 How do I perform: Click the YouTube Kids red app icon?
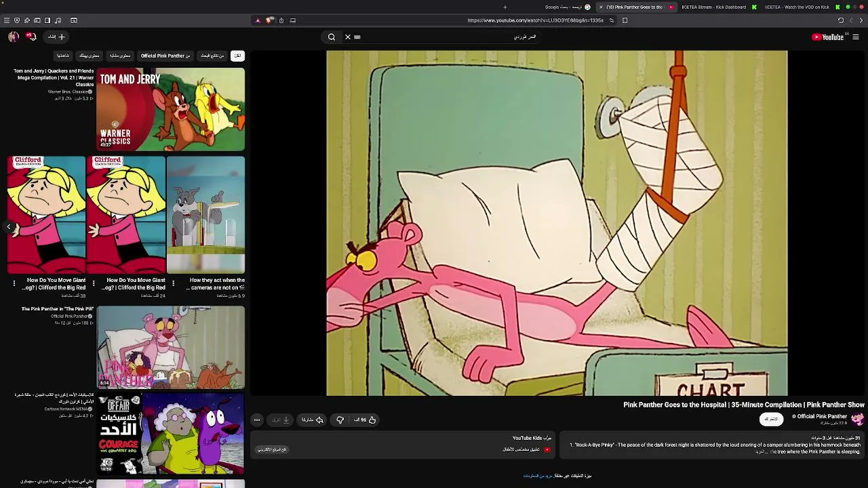point(547,449)
